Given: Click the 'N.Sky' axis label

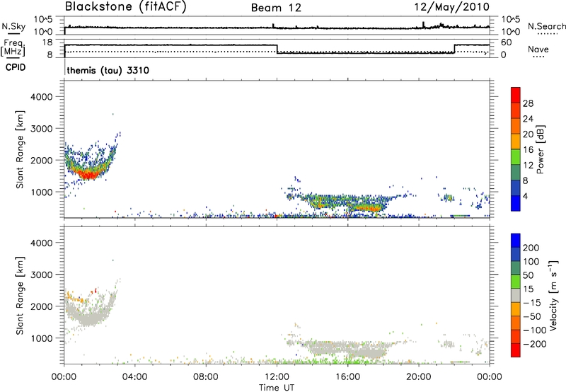Looking at the screenshot, I should coord(13,26).
